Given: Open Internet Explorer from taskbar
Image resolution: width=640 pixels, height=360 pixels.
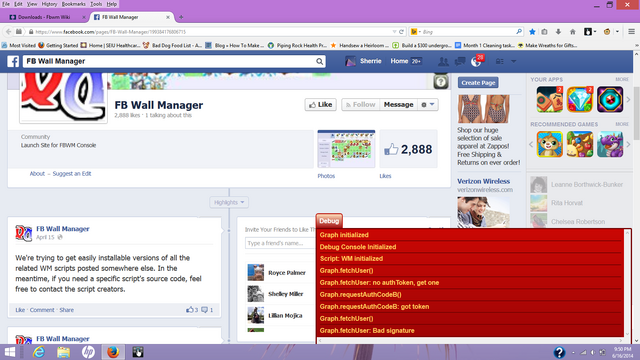Looking at the screenshot, I should coord(39,352).
